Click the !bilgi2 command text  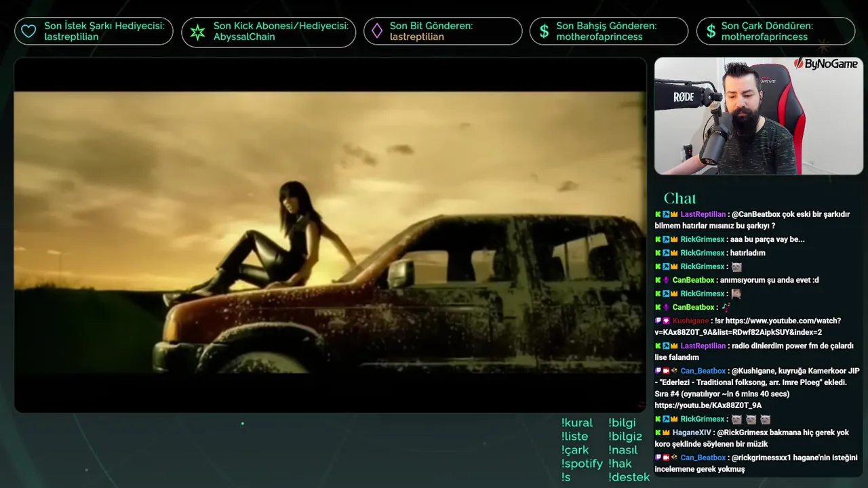pyautogui.click(x=625, y=436)
